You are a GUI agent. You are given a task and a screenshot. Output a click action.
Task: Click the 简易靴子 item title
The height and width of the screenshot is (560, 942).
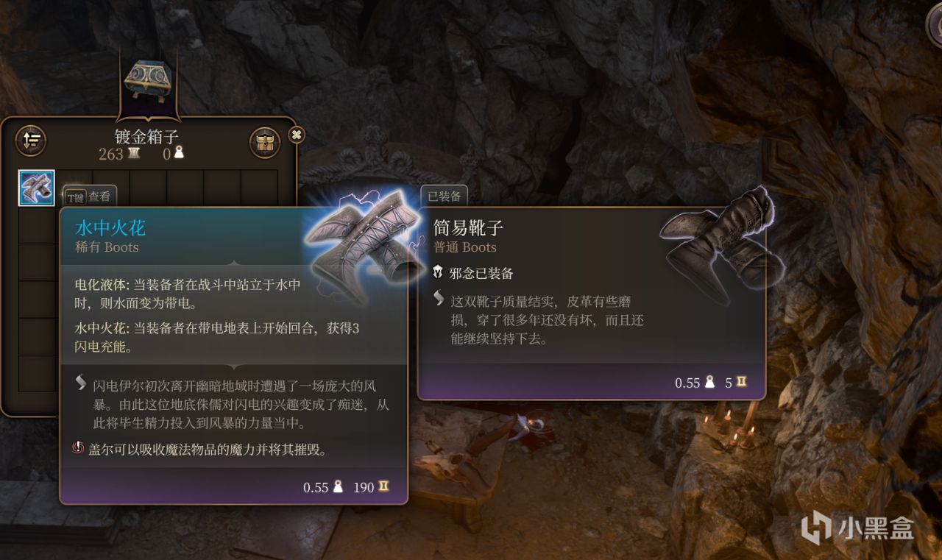(x=468, y=228)
